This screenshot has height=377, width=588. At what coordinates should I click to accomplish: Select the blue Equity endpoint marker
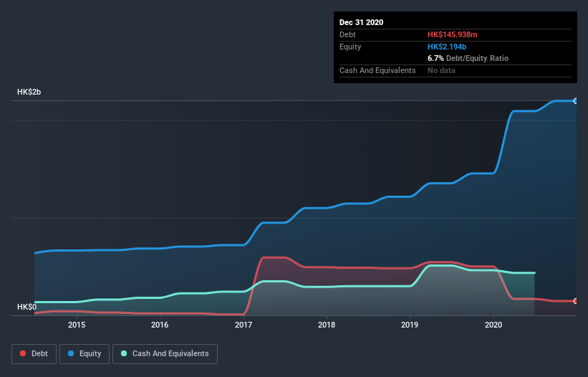576,101
